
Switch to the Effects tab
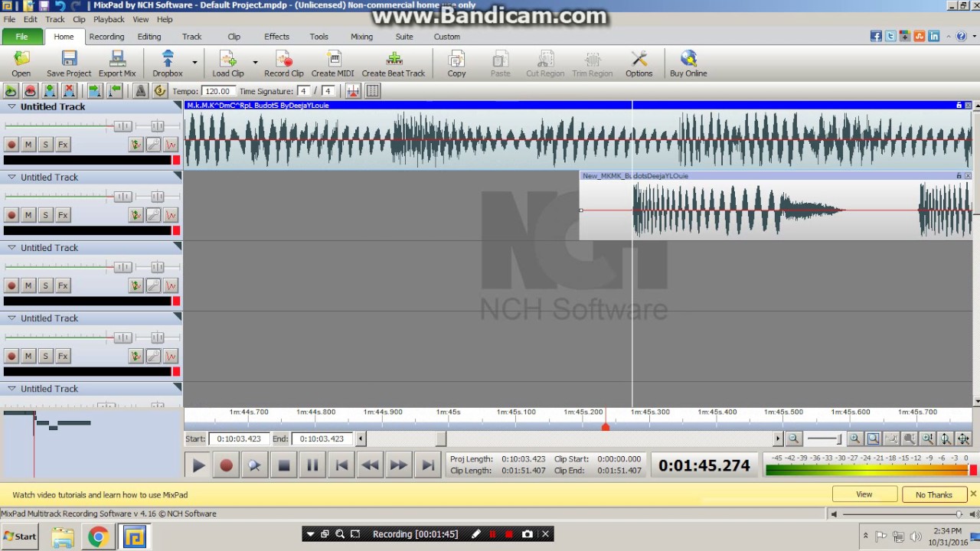[277, 37]
